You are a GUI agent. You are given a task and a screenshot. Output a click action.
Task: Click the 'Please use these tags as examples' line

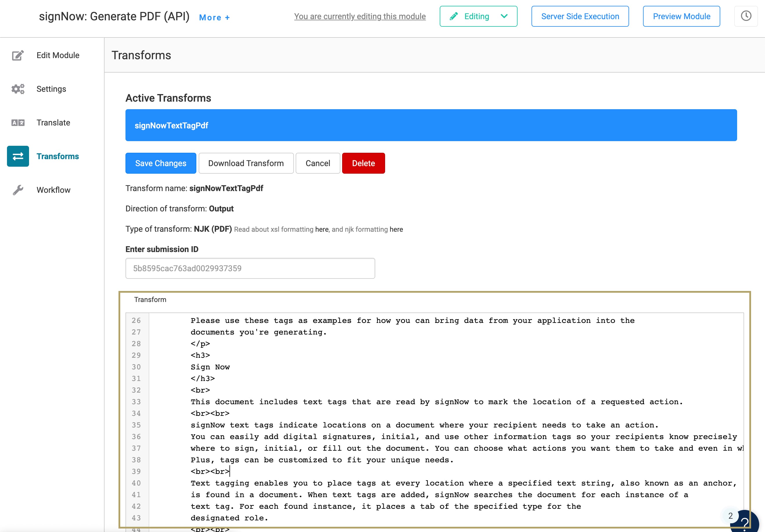click(x=412, y=321)
